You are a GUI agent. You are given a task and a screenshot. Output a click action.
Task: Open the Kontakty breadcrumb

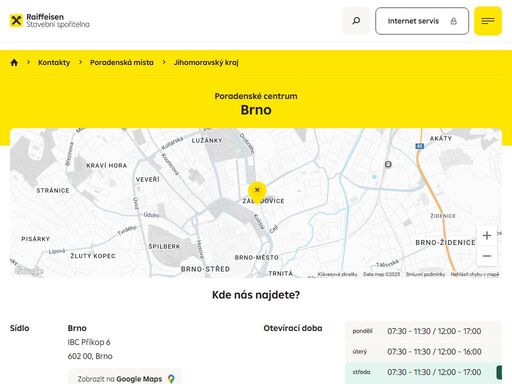click(54, 62)
